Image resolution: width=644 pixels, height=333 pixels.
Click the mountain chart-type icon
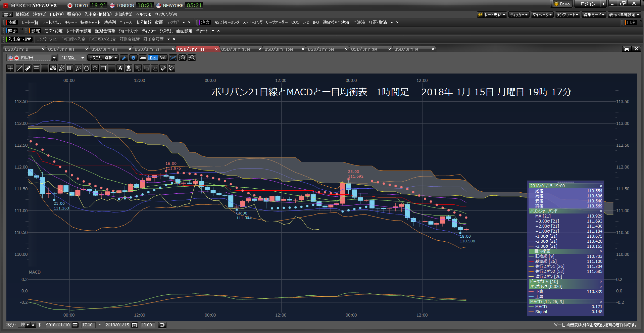[x=143, y=58]
